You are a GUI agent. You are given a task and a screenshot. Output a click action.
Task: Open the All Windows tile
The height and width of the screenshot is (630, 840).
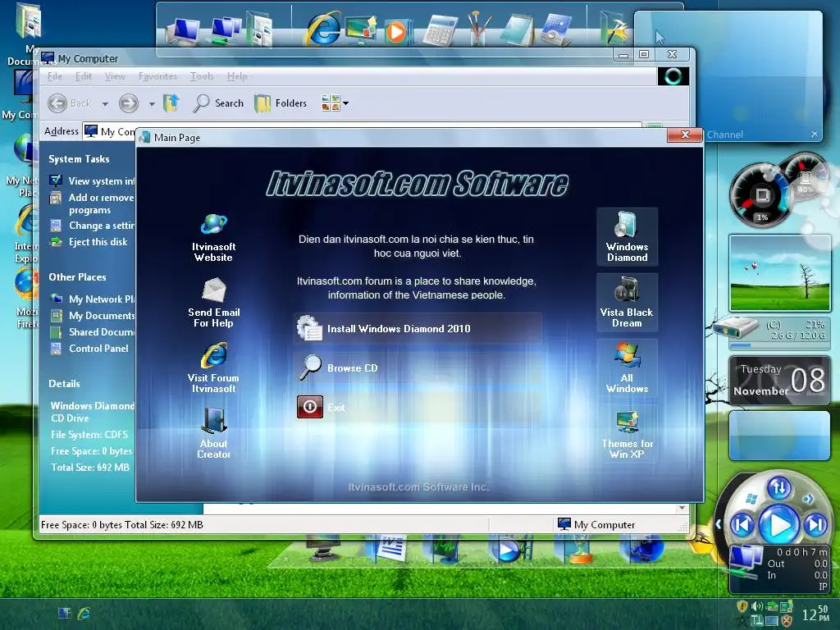point(627,368)
